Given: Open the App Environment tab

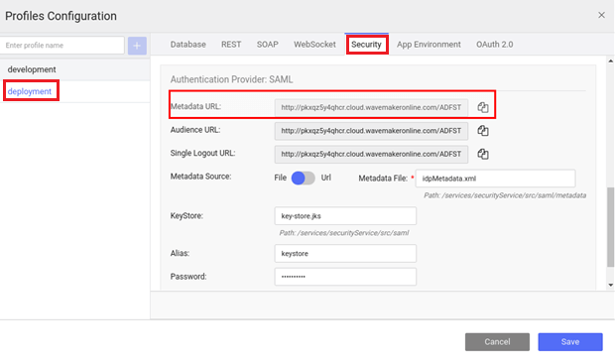Looking at the screenshot, I should coord(429,45).
